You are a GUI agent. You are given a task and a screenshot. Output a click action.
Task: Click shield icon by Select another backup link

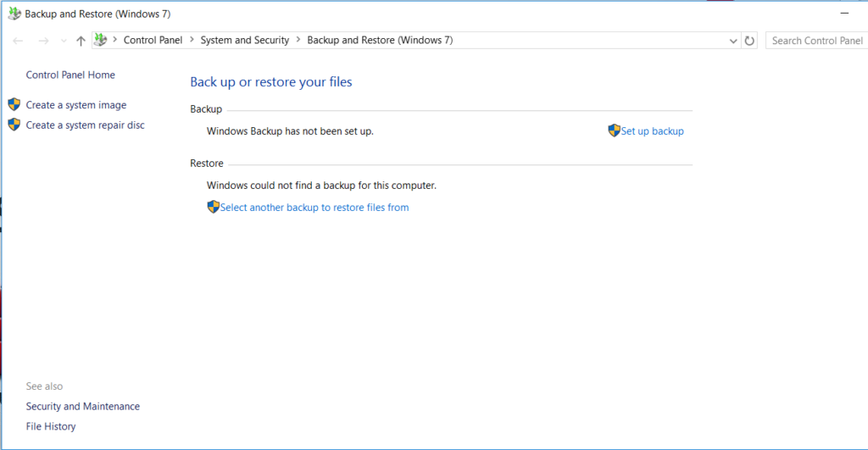[x=213, y=207]
